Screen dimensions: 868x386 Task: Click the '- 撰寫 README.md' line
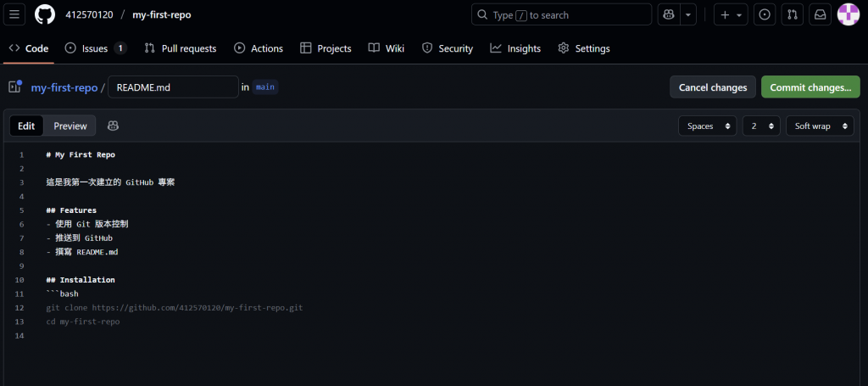click(82, 252)
